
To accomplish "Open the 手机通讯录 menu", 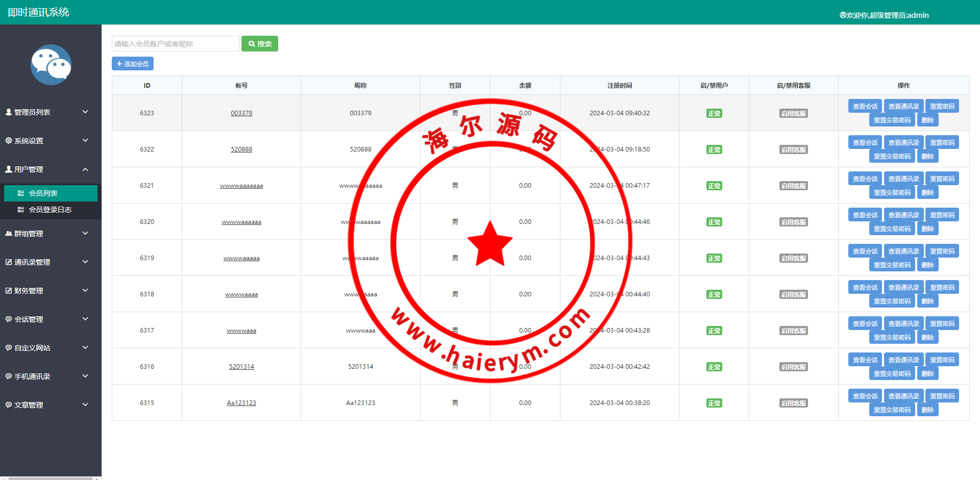I will 33,376.
